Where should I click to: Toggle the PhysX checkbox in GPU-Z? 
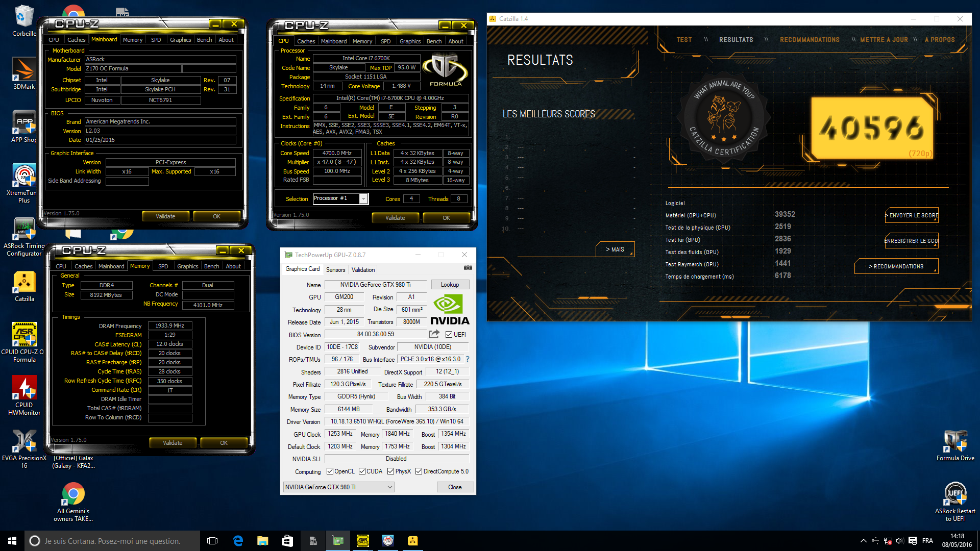(390, 471)
